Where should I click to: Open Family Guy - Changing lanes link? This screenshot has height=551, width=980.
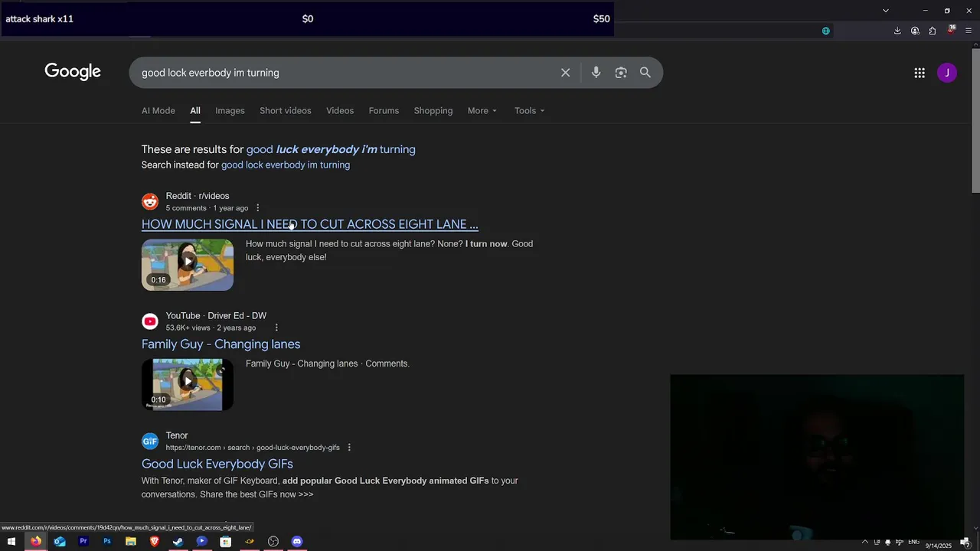pos(220,344)
